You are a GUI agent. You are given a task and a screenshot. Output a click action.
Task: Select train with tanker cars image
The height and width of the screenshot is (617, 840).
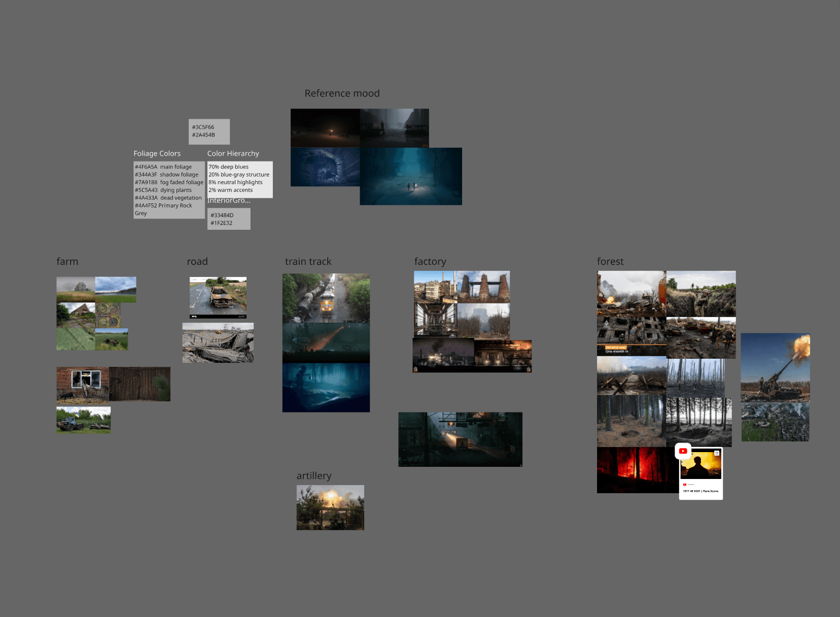click(326, 298)
